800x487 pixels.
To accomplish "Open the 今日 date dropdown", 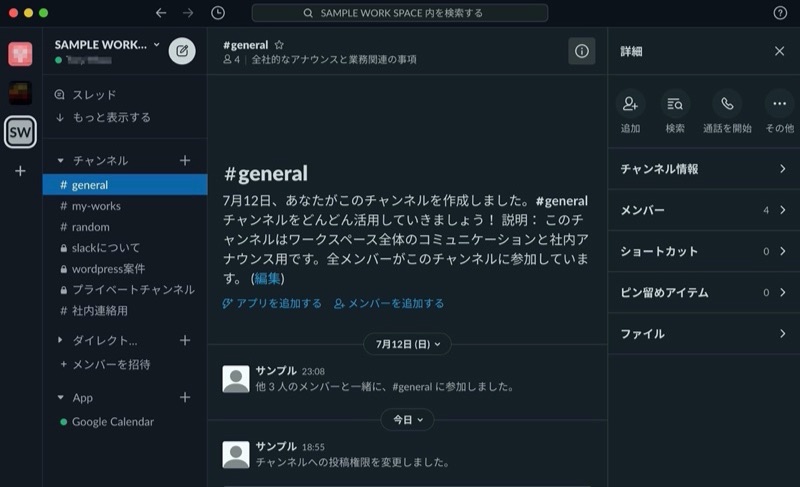I will pyautogui.click(x=407, y=420).
